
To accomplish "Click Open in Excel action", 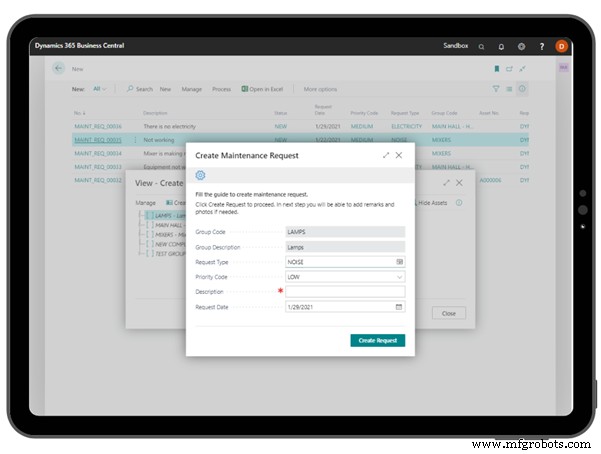I will [264, 89].
